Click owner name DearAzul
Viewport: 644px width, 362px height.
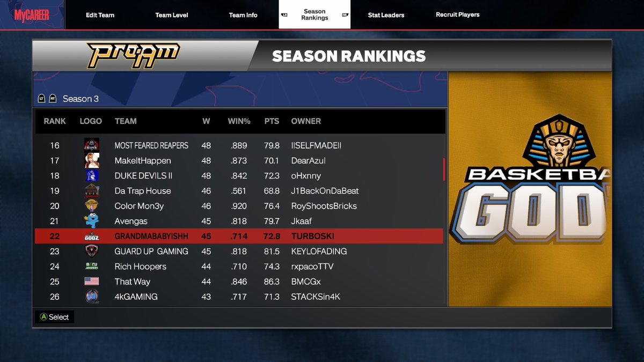tap(308, 160)
